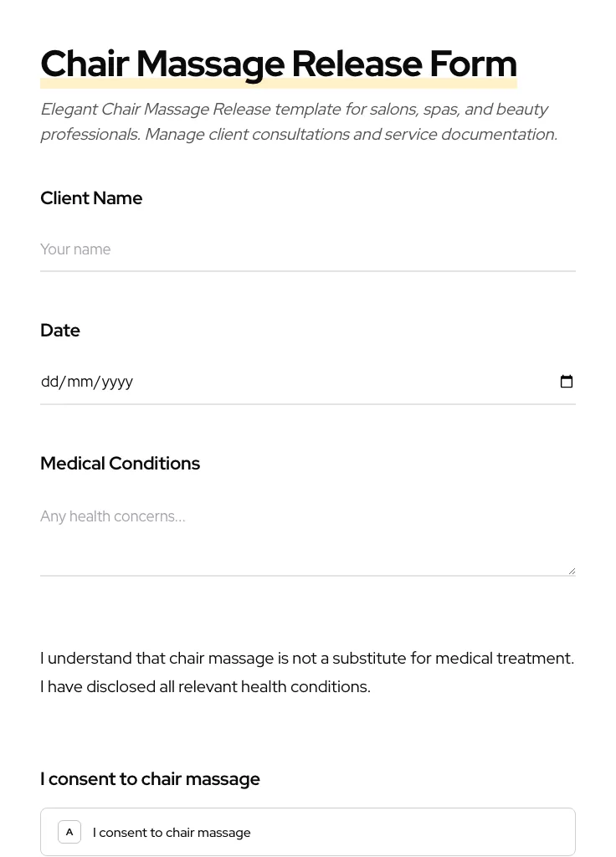This screenshot has width=616, height=857.
Task: Click the "mm" month segment of date
Action: [x=80, y=382]
